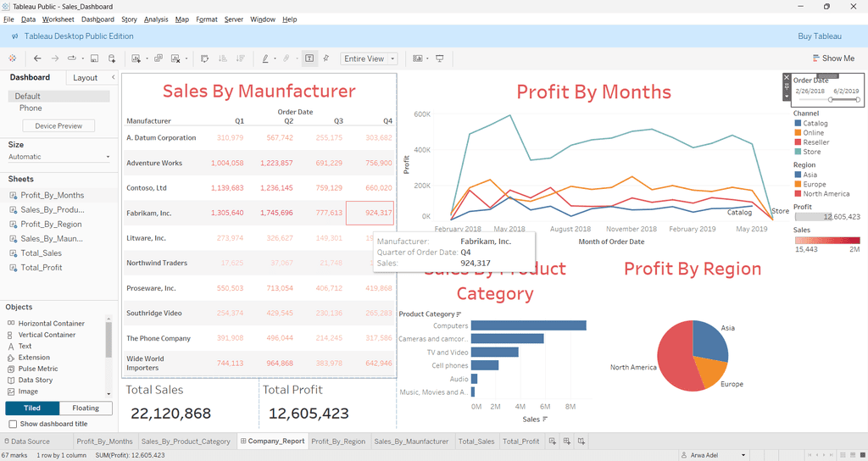The image size is (868, 461).
Task: Click the Save icon in toolbar
Action: coord(95,58)
